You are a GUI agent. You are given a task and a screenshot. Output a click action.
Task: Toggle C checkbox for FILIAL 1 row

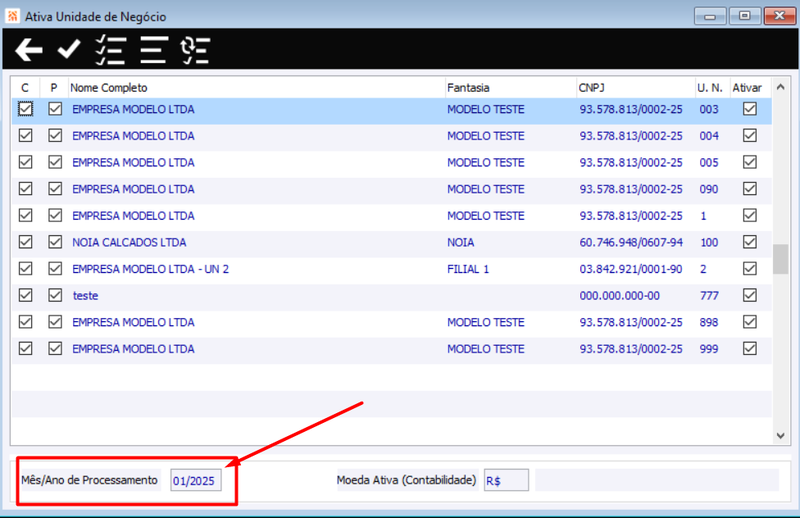pos(25,268)
